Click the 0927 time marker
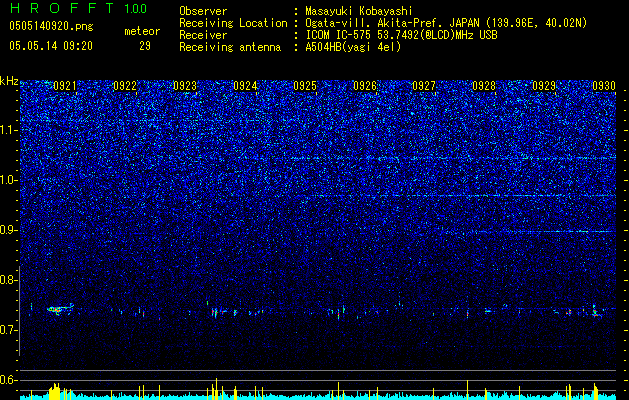Image resolution: width=629 pixels, height=400 pixels. 424,86
